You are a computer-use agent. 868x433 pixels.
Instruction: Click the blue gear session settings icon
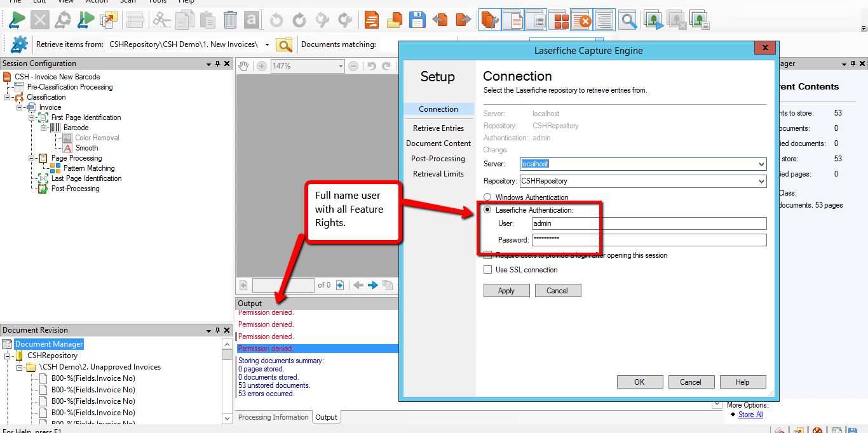click(x=19, y=44)
